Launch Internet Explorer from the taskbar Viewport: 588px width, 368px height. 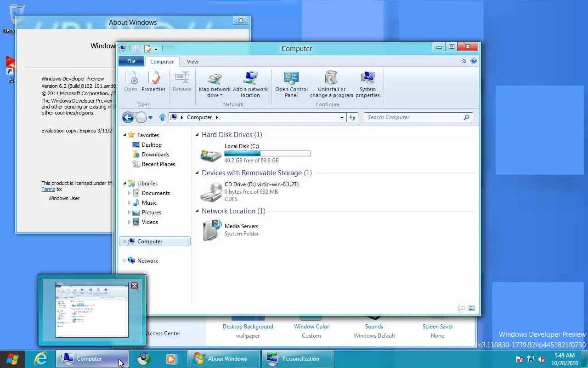click(40, 359)
